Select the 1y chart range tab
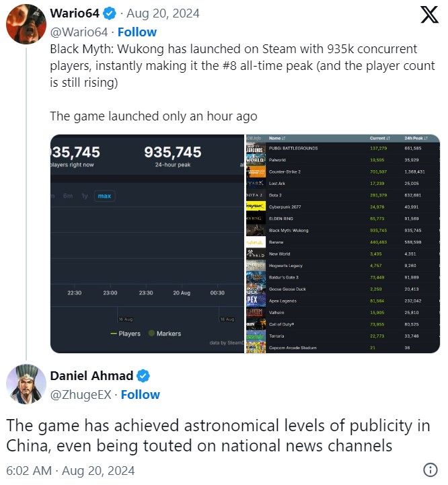The image size is (448, 485). pos(84,196)
